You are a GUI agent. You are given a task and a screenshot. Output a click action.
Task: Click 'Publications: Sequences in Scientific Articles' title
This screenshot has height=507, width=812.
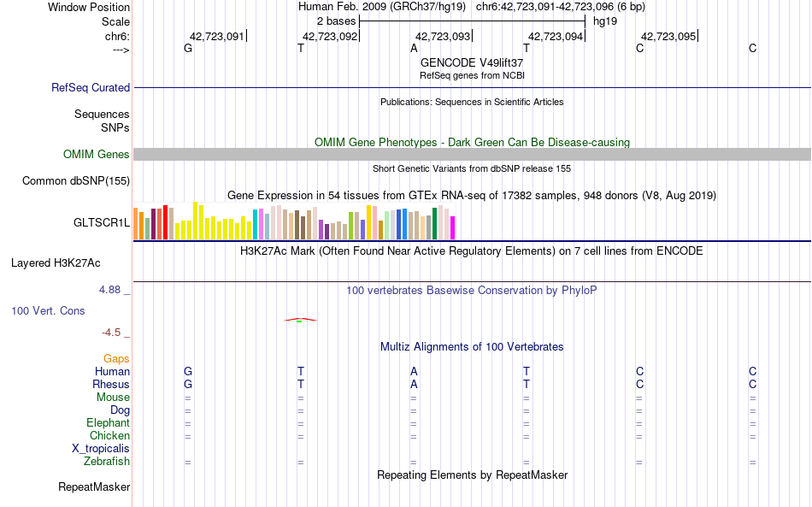click(472, 102)
